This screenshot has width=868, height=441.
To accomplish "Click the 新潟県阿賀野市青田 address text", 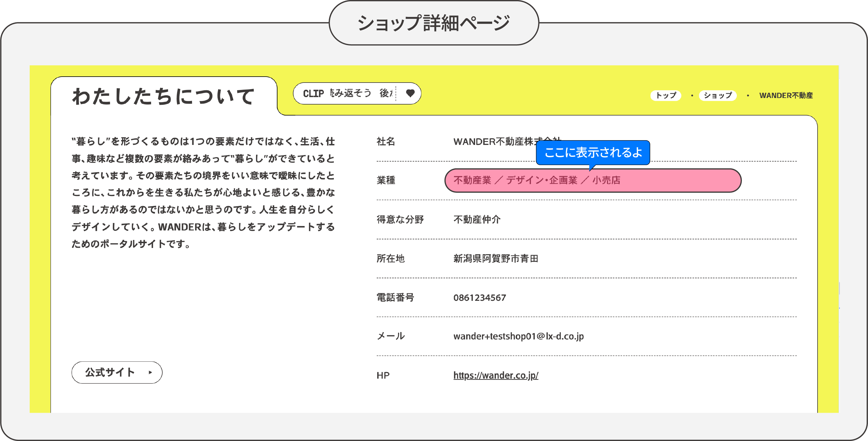I will click(x=495, y=259).
